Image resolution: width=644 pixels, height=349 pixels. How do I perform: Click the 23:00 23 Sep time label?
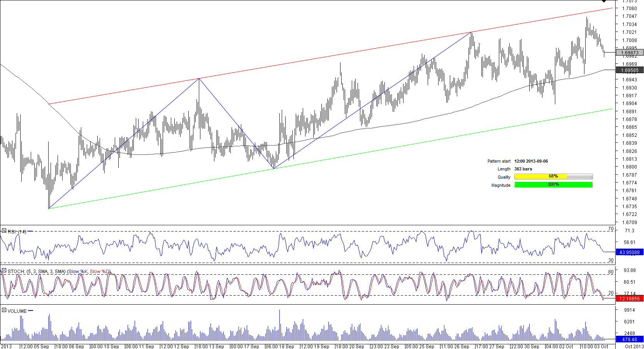[385, 347]
